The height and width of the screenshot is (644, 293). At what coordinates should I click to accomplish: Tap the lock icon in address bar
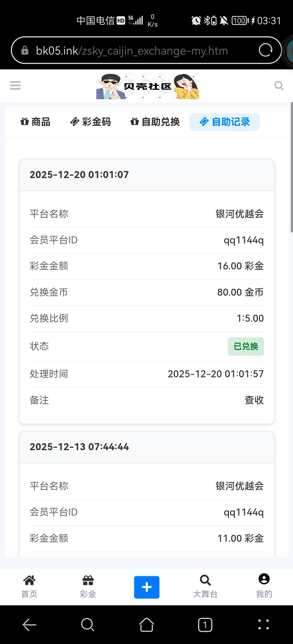pyautogui.click(x=25, y=50)
